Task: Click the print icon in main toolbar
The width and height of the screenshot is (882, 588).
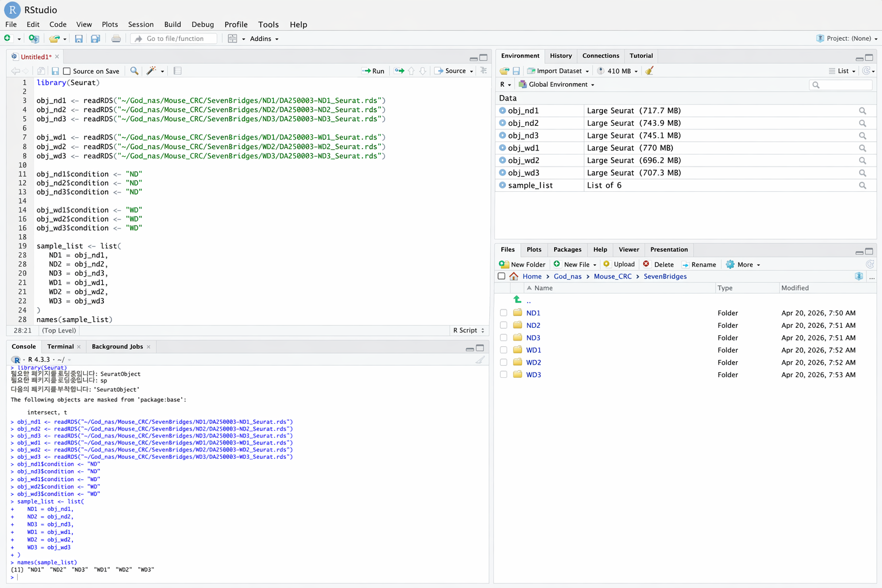Action: click(116, 38)
